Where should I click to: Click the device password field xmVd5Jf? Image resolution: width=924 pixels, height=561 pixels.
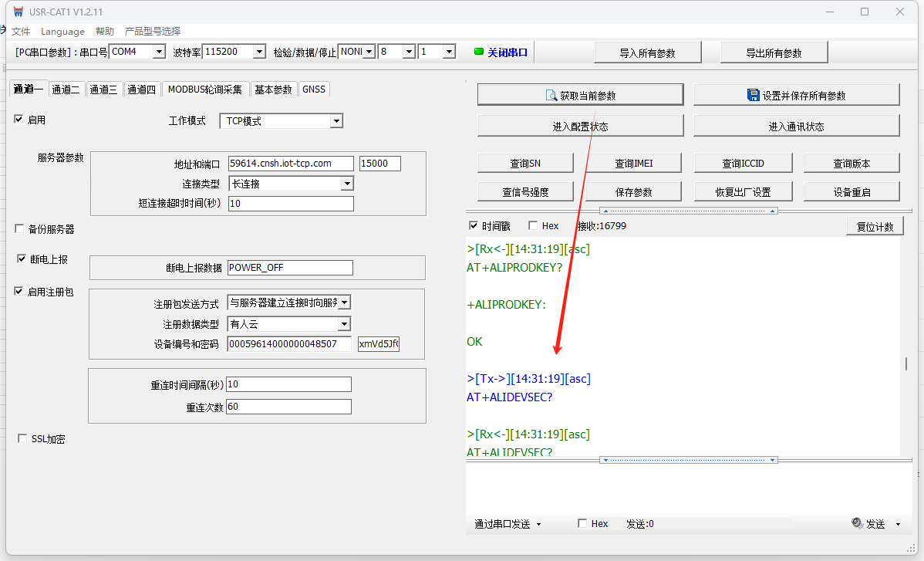coord(379,343)
